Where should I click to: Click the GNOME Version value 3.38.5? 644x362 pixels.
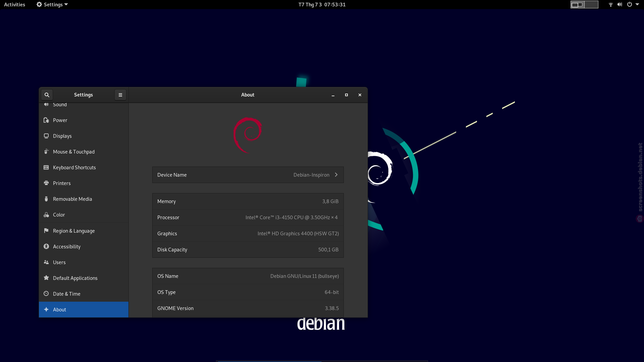[x=332, y=308]
